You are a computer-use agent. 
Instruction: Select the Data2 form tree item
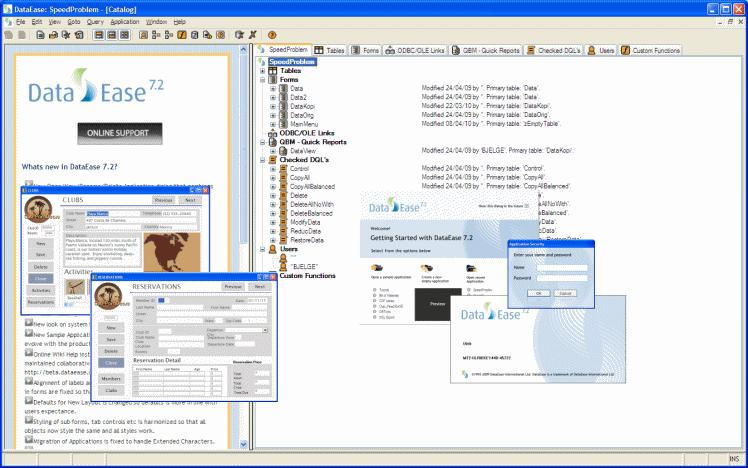(298, 97)
